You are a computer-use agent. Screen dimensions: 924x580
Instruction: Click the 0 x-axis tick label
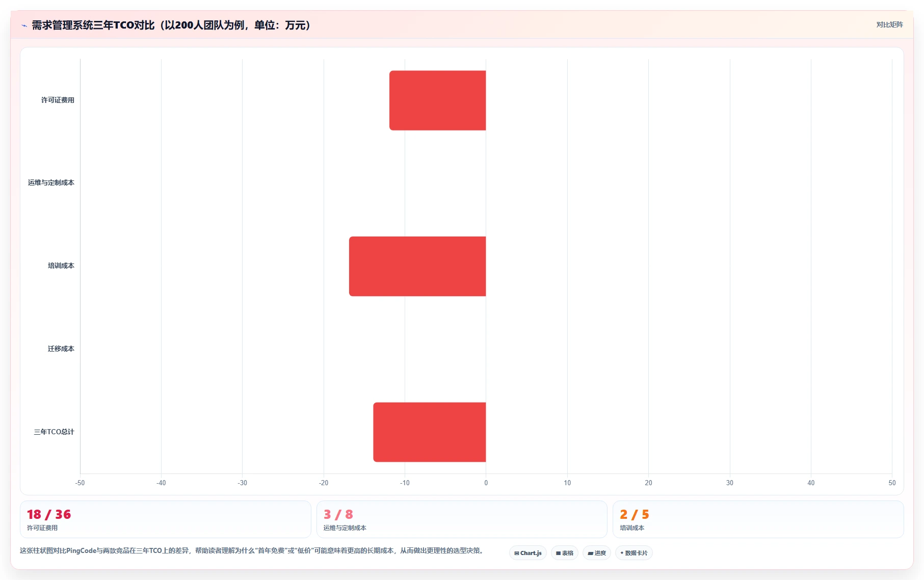tap(486, 483)
